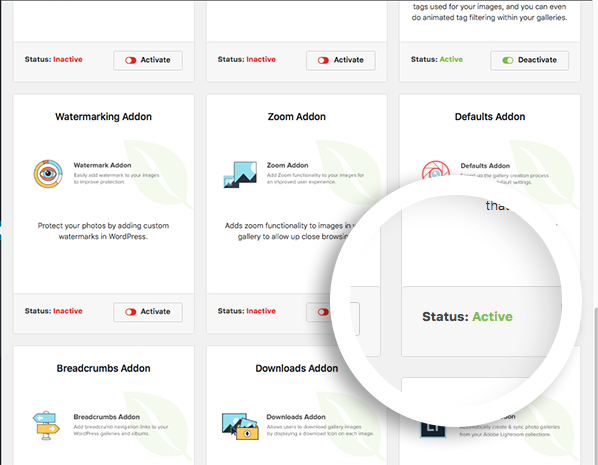598x465 pixels.
Task: Select the large "Defaults Addon" card heading
Action: point(490,117)
